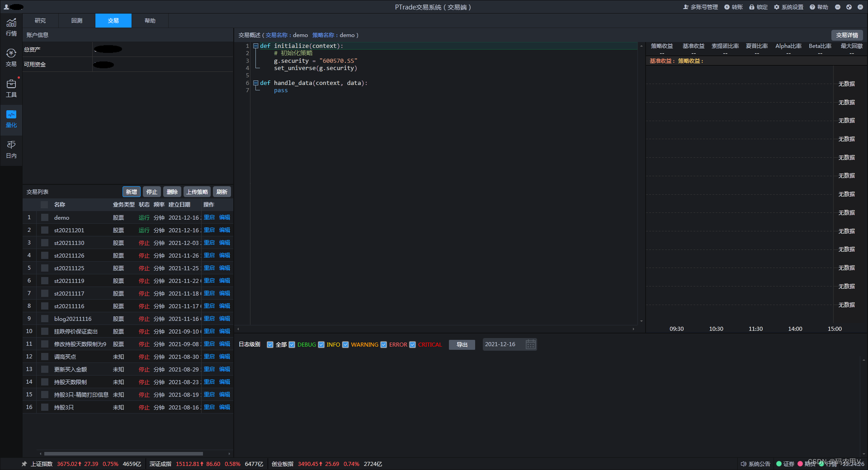Image resolution: width=868 pixels, height=470 pixels.
Task: Toggle the ERROR log level checkbox
Action: (384, 344)
